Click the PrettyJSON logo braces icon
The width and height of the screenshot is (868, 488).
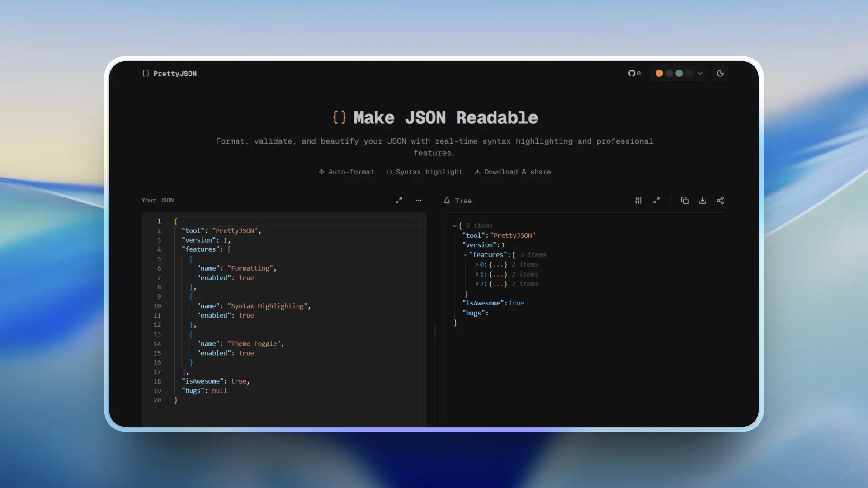click(x=146, y=73)
